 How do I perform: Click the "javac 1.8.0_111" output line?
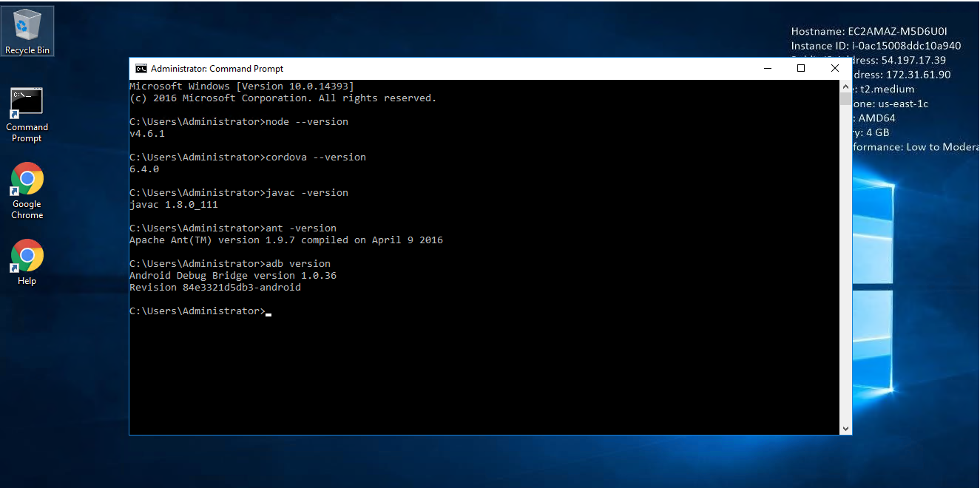coord(174,205)
